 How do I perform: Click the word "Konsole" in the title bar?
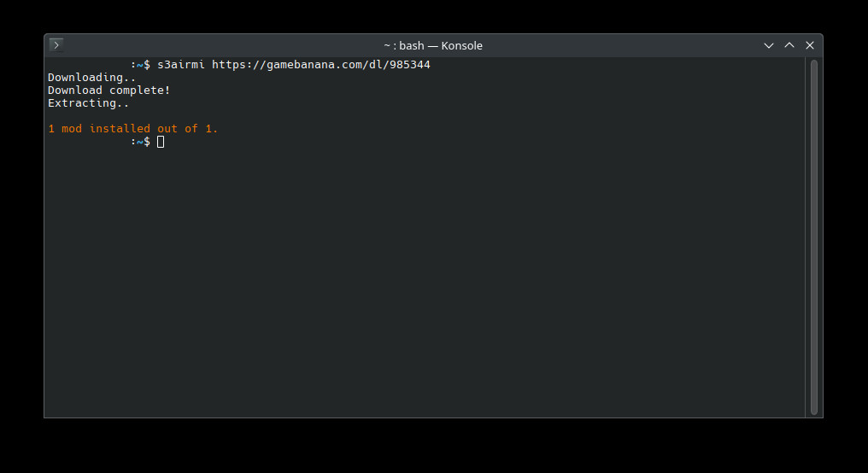pyautogui.click(x=462, y=45)
